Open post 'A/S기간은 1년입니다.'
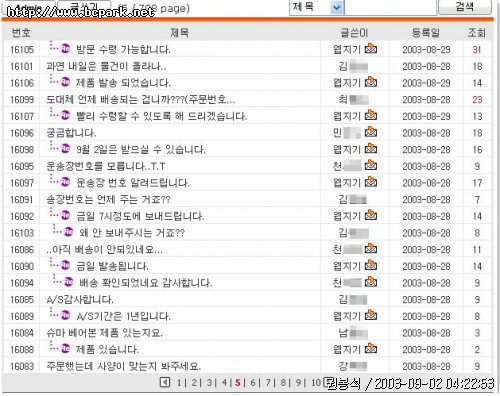The image size is (500, 396). click(123, 316)
